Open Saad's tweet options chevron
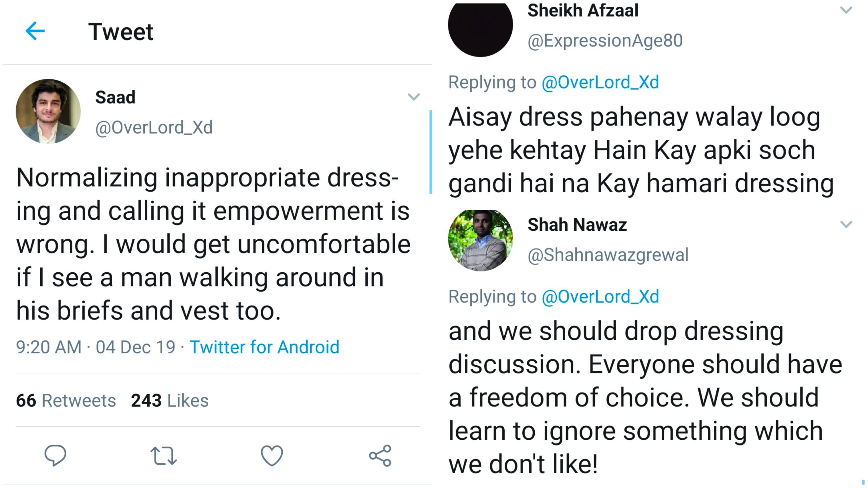Screen dimensions: 868x488 coord(413,97)
